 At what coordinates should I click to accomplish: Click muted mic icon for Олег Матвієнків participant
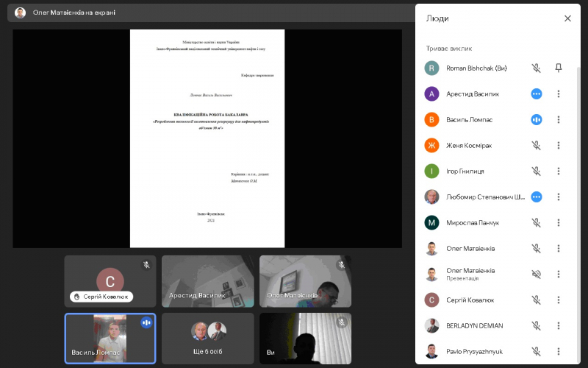(537, 248)
